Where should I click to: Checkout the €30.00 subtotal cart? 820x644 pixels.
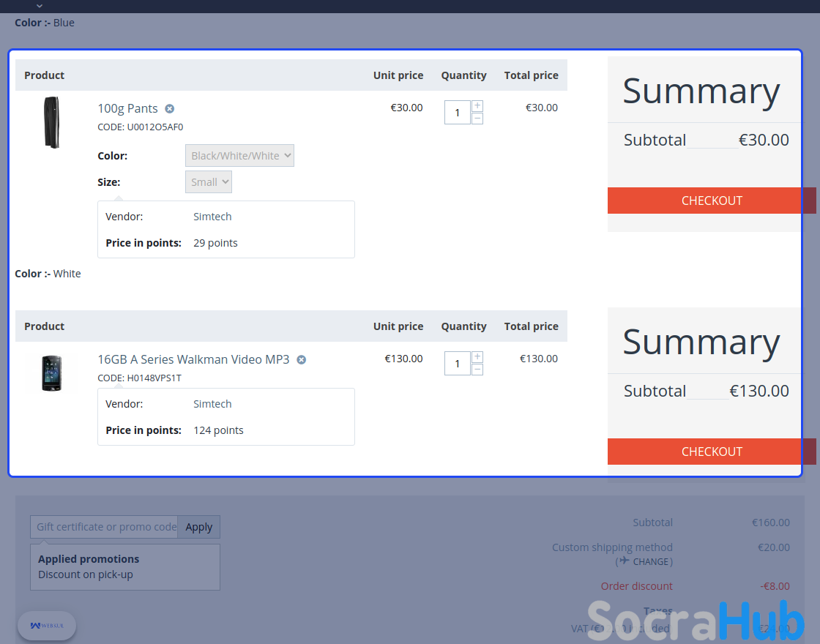[x=712, y=201]
